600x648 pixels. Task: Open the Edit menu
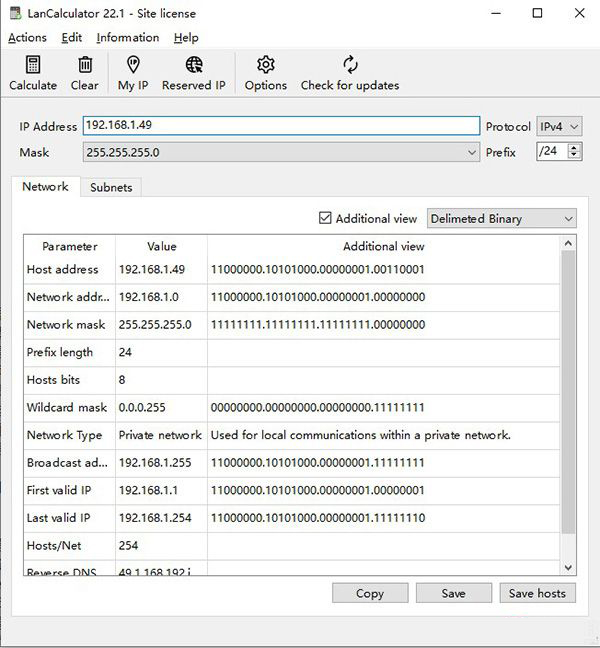click(71, 38)
